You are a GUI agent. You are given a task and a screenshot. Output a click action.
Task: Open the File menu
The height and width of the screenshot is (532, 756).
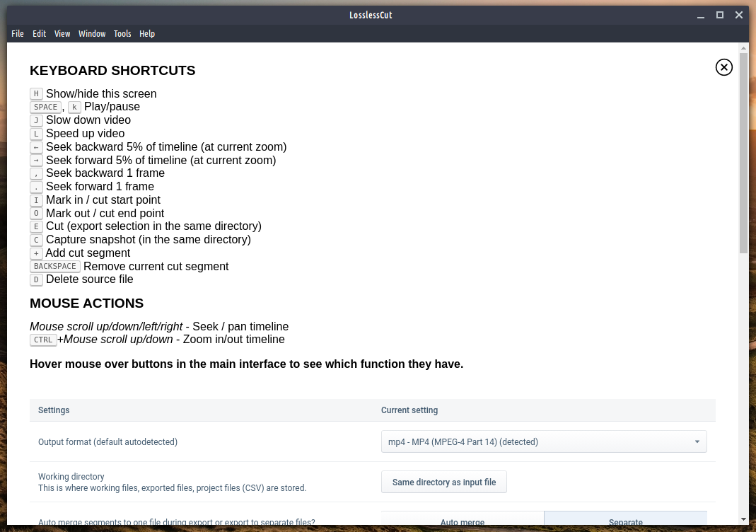tap(18, 34)
